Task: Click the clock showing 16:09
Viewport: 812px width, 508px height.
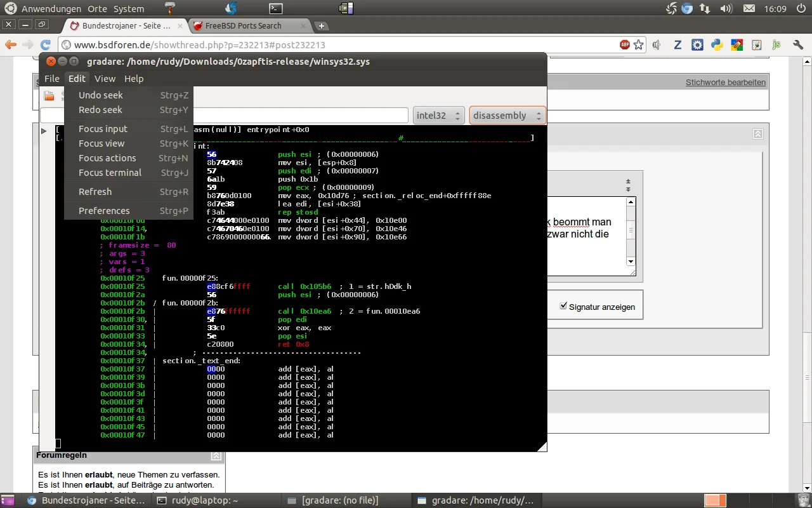Action: (x=776, y=9)
